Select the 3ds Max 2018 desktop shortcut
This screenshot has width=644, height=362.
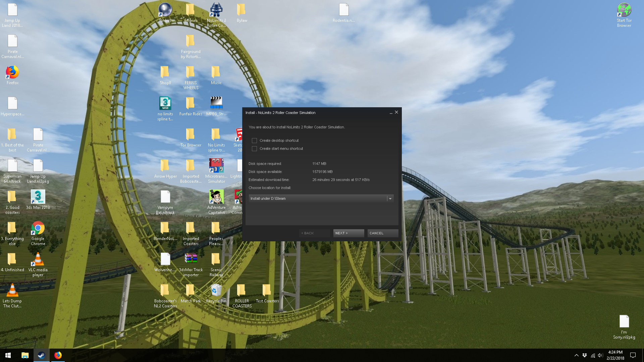pyautogui.click(x=38, y=197)
